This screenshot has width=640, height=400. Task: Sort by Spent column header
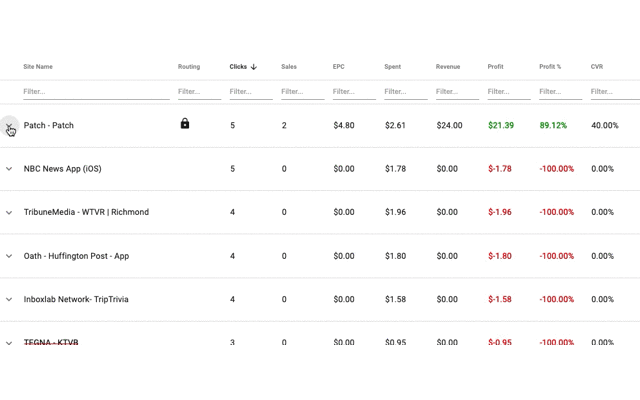click(x=393, y=67)
